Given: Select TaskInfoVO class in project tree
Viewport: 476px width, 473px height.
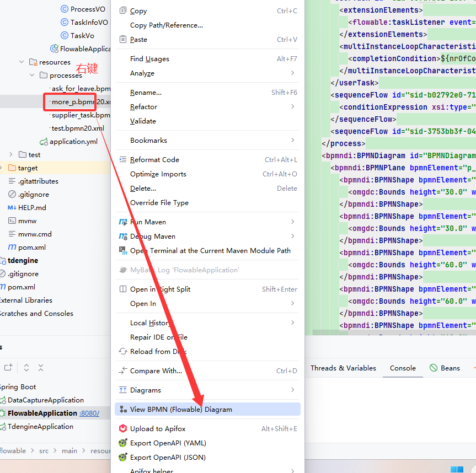Looking at the screenshot, I should [x=89, y=22].
